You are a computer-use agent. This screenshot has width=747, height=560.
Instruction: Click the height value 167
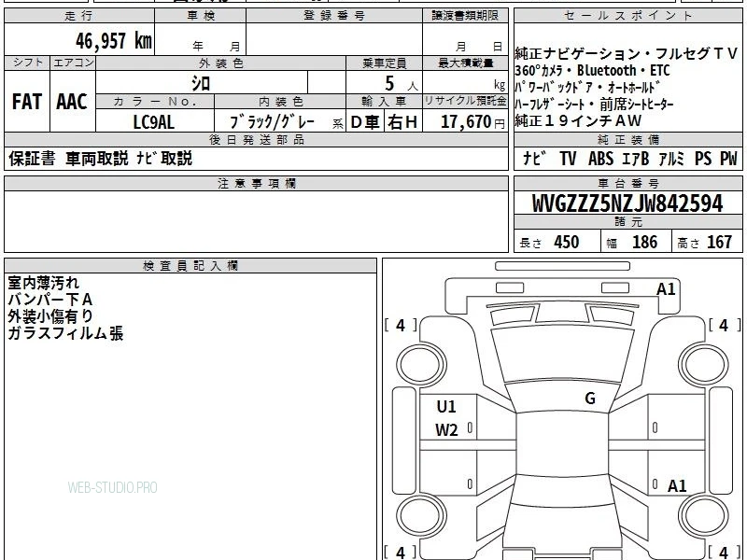pos(719,242)
